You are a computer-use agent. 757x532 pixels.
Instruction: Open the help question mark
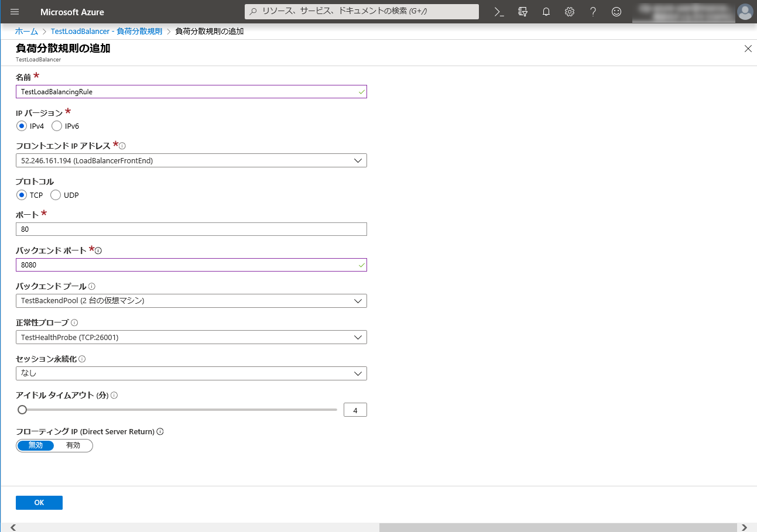pyautogui.click(x=593, y=12)
